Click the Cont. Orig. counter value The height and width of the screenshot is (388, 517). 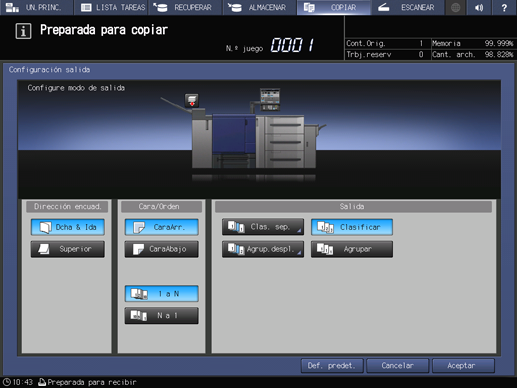click(x=421, y=43)
